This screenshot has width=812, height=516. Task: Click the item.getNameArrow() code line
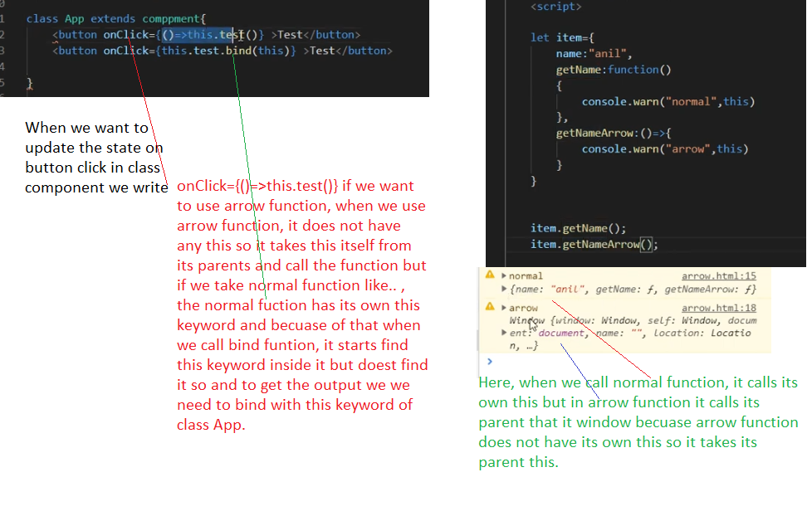pyautogui.click(x=594, y=244)
